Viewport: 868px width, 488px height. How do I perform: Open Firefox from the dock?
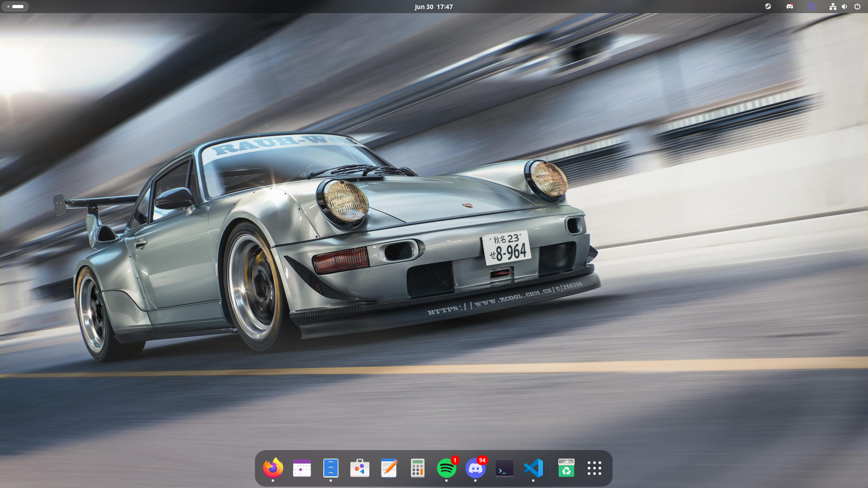(273, 468)
